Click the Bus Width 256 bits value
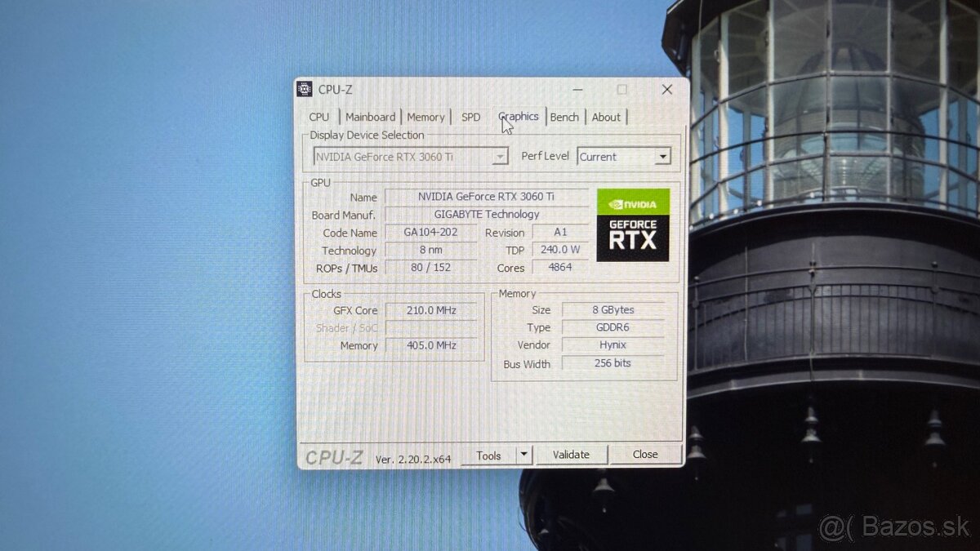The image size is (980, 551). (x=613, y=363)
